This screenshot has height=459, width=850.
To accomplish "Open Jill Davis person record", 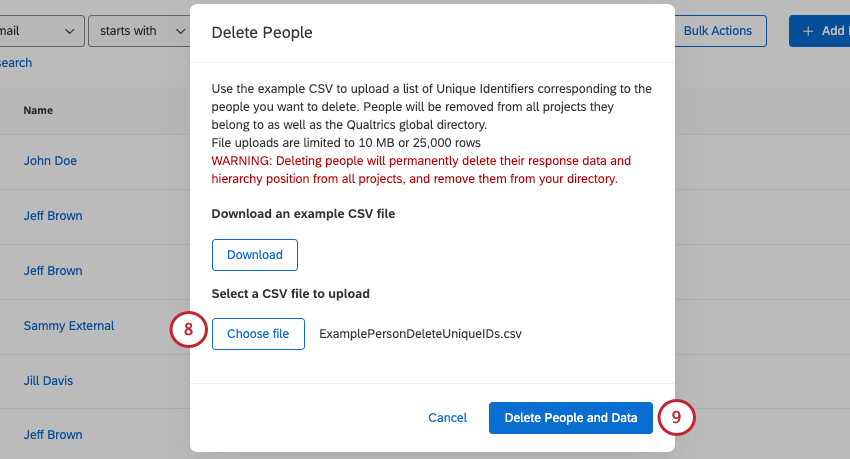I will pos(49,381).
